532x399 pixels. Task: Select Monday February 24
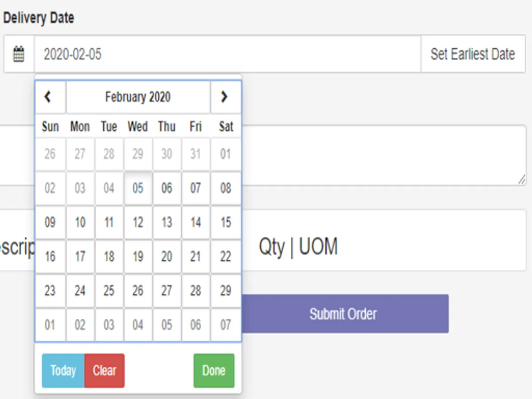(80, 291)
